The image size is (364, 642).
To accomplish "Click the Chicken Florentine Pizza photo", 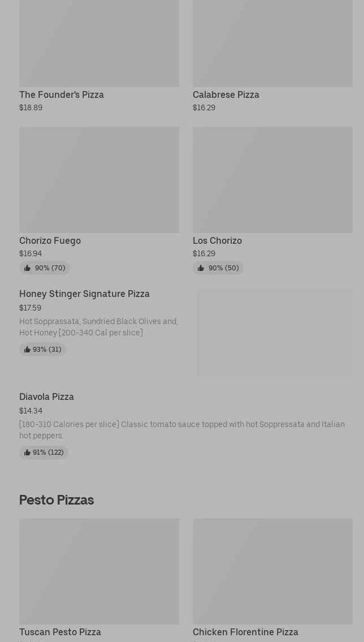I will [x=272, y=571].
